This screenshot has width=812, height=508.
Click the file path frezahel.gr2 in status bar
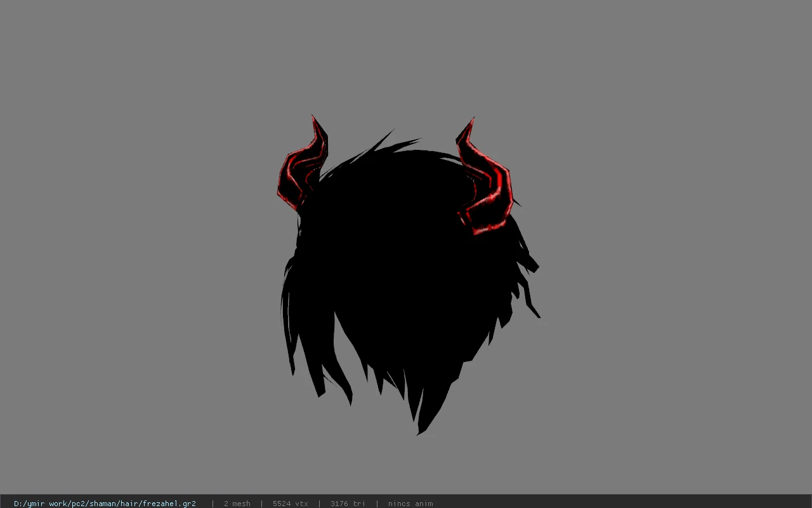105,504
